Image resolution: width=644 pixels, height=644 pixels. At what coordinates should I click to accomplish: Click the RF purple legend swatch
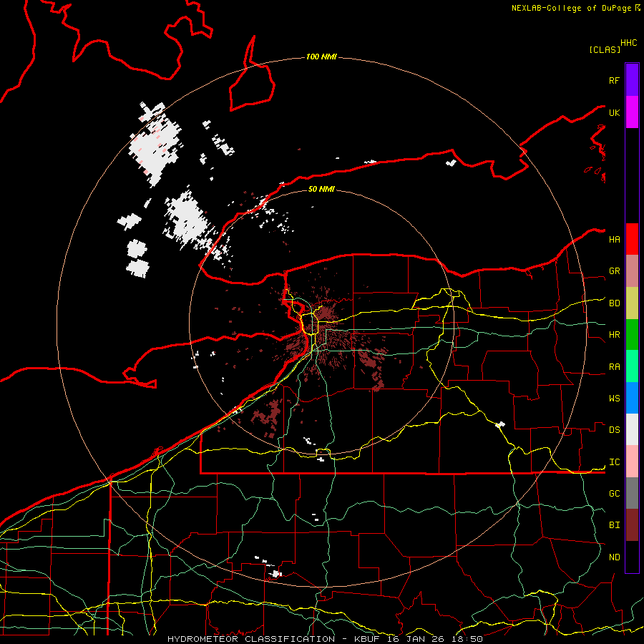(632, 80)
